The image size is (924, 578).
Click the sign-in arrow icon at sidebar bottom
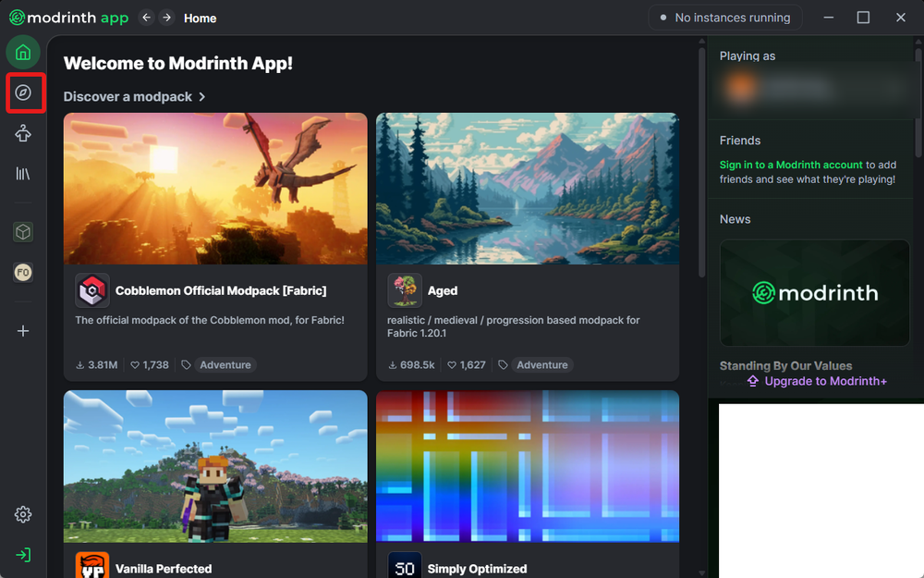[22, 554]
